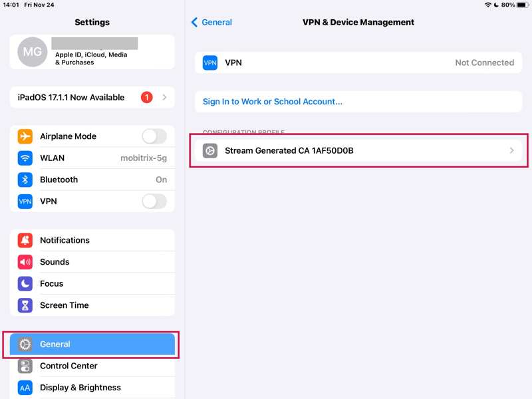Open Focus settings
Viewport: 532px width, 399px height.
coord(92,284)
